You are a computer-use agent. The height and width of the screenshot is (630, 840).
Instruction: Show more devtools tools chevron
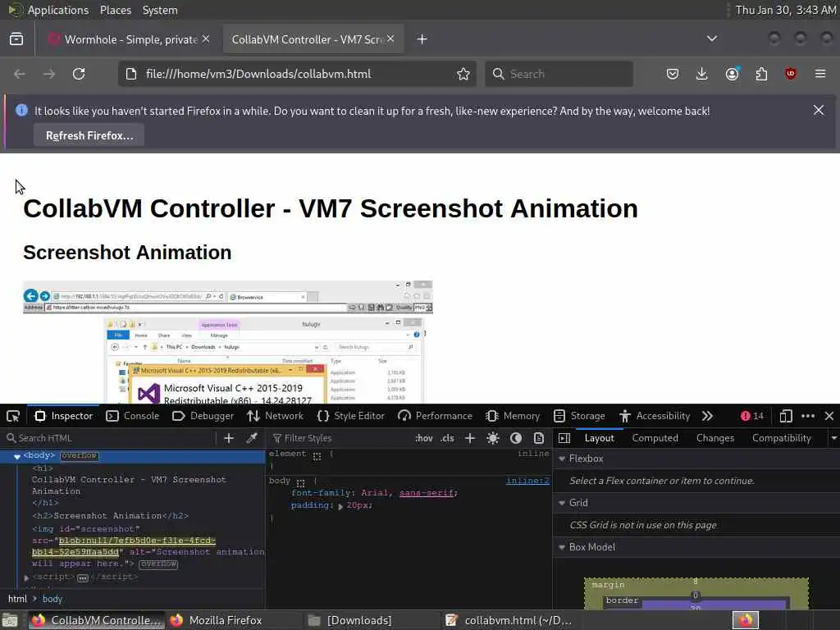coord(708,416)
